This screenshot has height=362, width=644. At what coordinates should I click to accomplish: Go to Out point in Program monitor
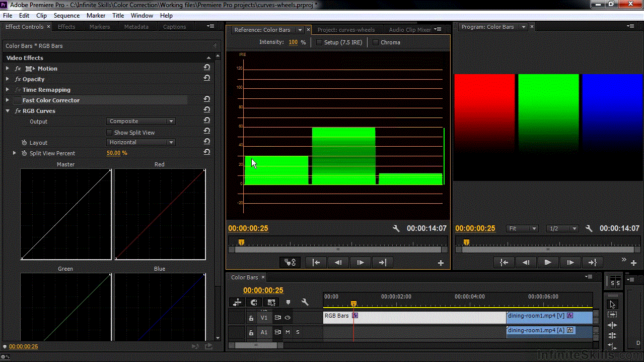pos(592,262)
